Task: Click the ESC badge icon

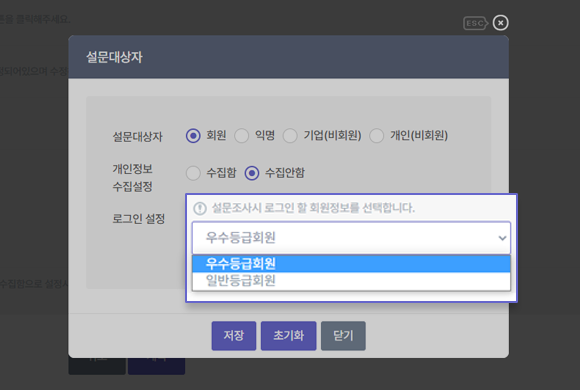Action: [x=475, y=23]
